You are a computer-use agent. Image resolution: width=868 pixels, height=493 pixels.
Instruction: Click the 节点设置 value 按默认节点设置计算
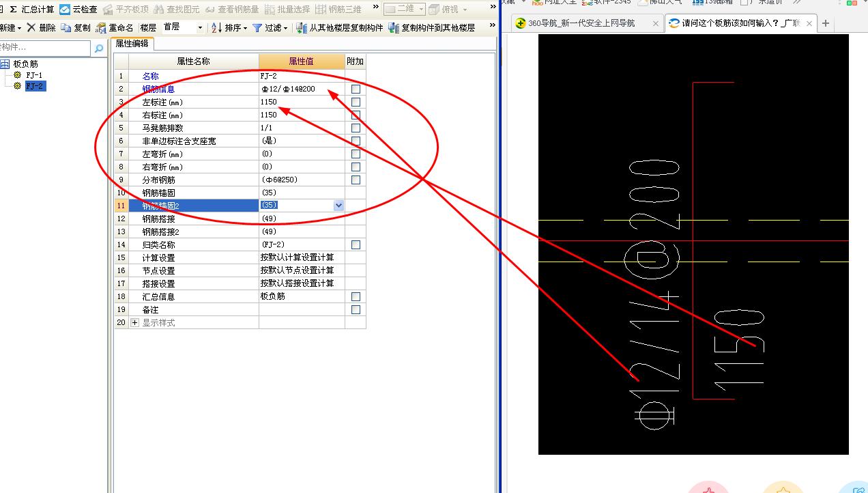pyautogui.click(x=302, y=271)
